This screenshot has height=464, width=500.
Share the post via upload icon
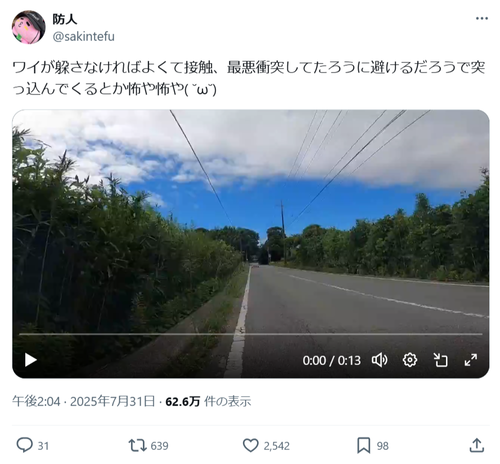click(x=477, y=445)
